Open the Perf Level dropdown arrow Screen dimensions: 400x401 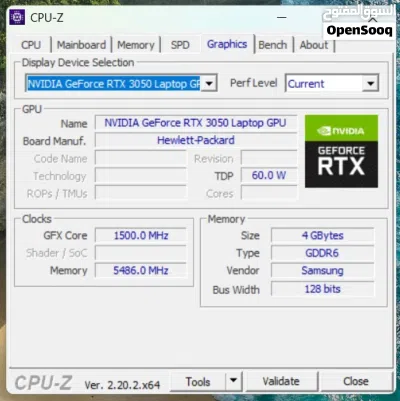371,83
